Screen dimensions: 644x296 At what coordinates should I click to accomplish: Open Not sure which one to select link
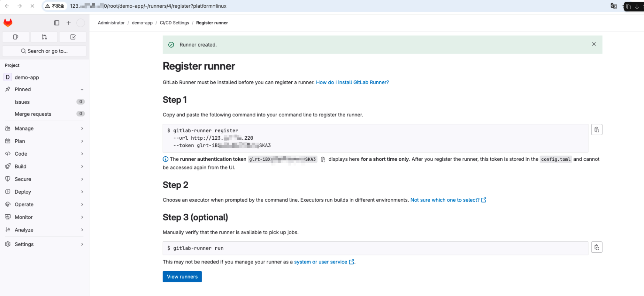coord(448,200)
